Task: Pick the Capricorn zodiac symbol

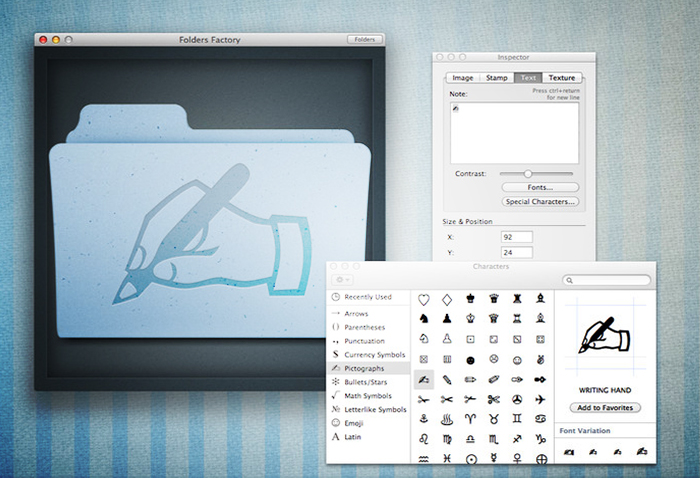Action: click(540, 439)
